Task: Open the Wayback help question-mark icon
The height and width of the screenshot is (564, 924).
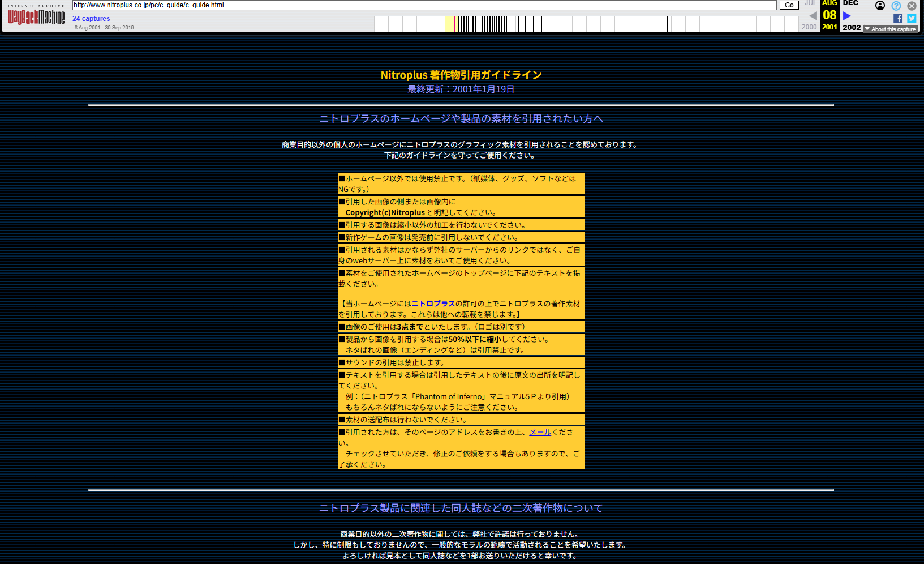Action: (896, 6)
